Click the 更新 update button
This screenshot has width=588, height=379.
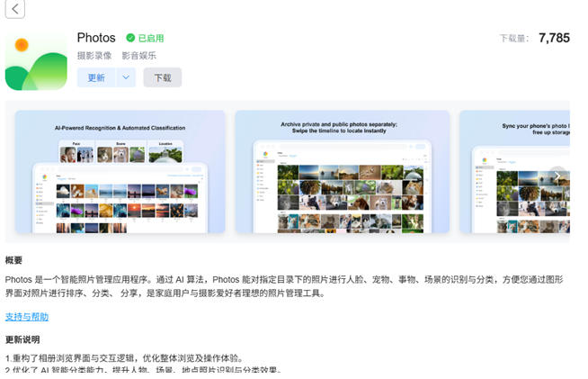pyautogui.click(x=96, y=77)
